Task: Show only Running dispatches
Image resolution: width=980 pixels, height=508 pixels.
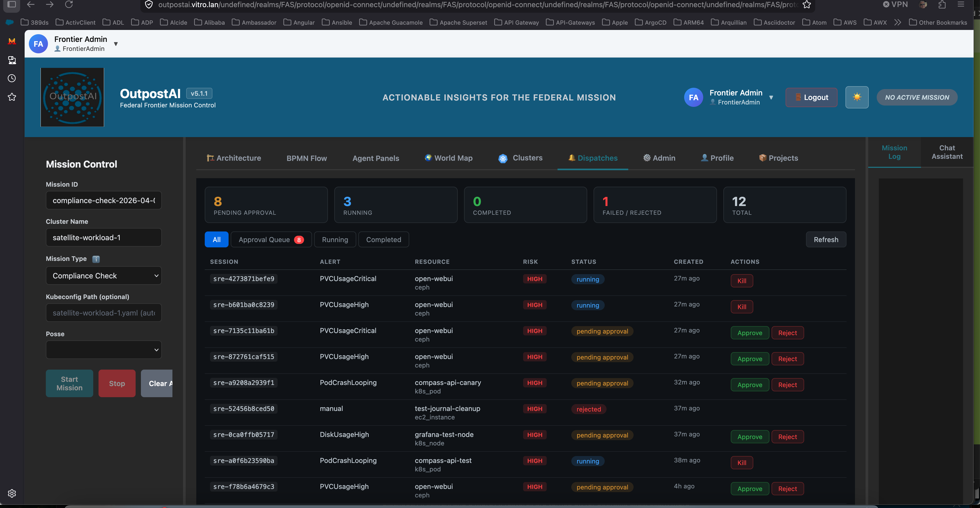Action: point(335,239)
